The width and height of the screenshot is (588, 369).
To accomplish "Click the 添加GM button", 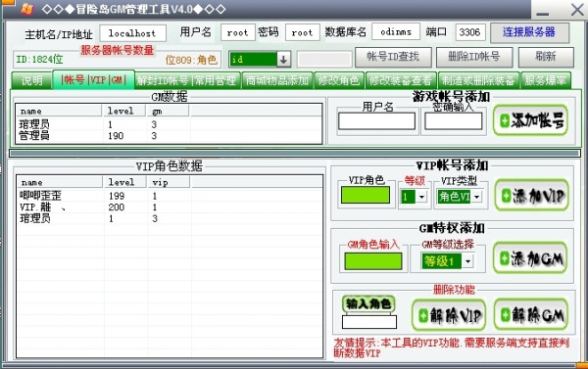I will pyautogui.click(x=530, y=257).
